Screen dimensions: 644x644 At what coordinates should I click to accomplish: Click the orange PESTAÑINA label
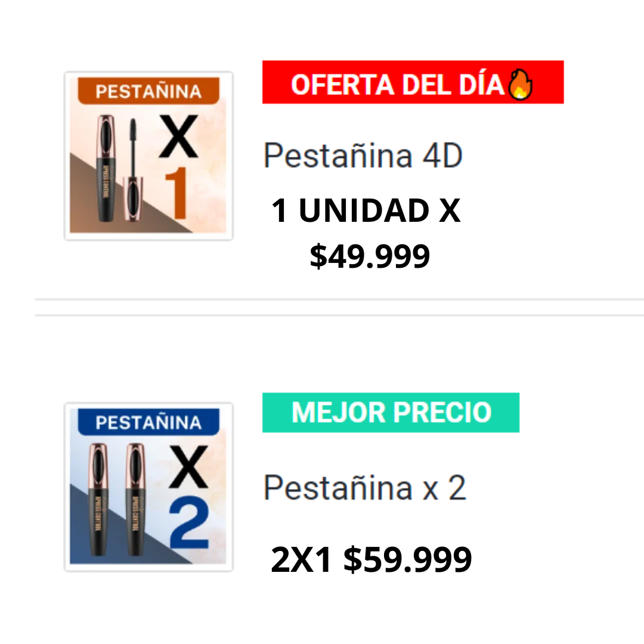coord(148,92)
